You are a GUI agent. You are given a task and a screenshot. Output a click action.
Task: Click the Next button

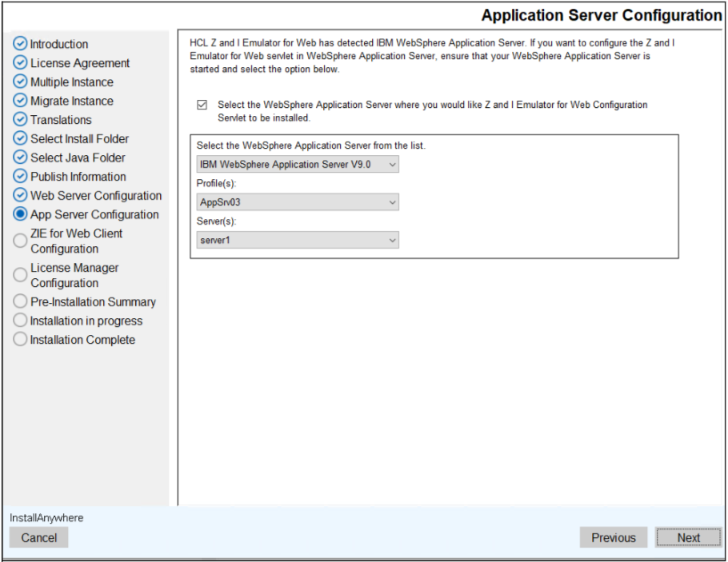click(x=688, y=537)
